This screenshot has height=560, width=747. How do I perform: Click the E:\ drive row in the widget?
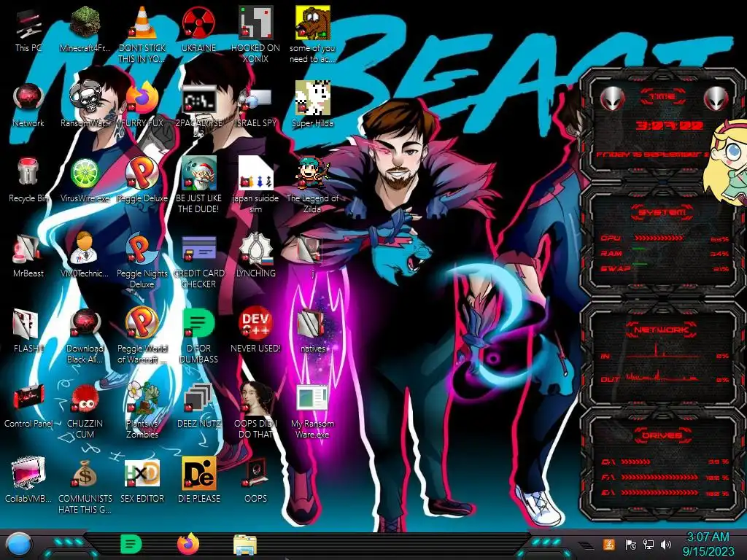pos(665,492)
